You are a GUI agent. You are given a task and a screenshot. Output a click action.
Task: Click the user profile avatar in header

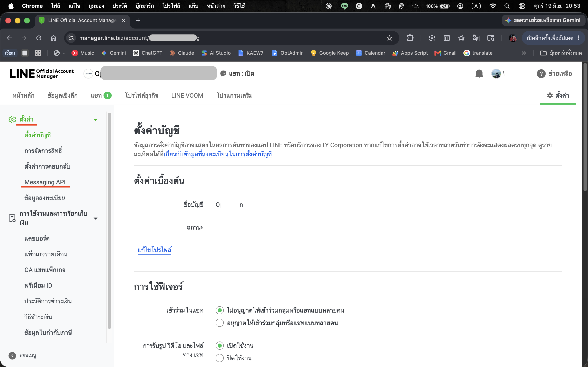496,74
